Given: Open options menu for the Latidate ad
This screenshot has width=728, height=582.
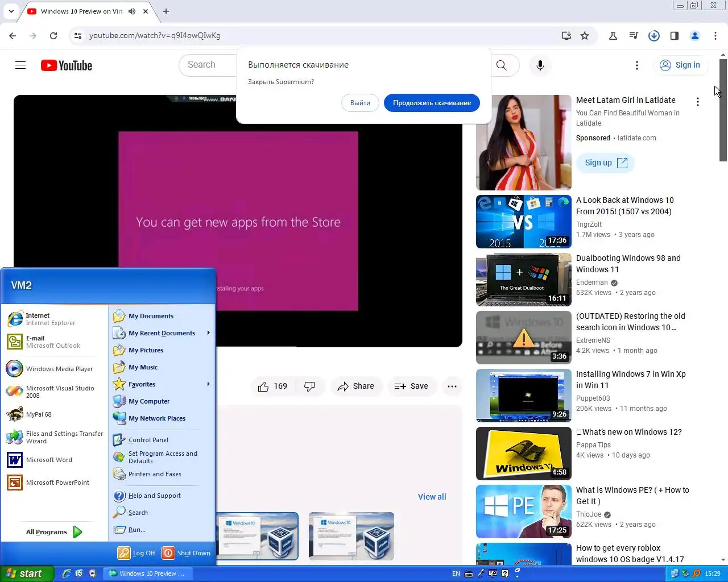Looking at the screenshot, I should [698, 102].
